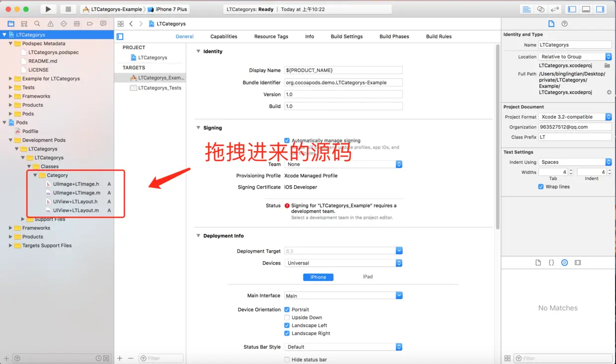
Task: Switch to the Symbol navigator
Action: click(24, 24)
